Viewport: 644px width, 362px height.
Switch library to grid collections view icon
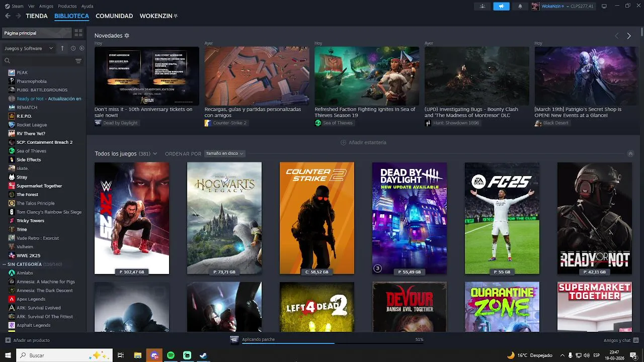click(x=78, y=33)
